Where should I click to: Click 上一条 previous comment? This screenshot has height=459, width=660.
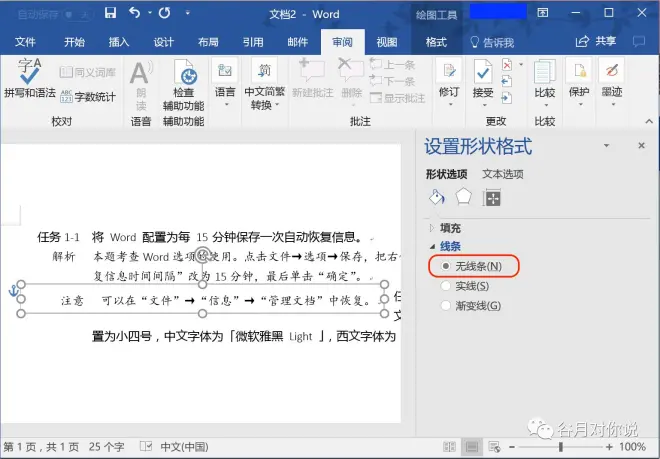tap(392, 64)
